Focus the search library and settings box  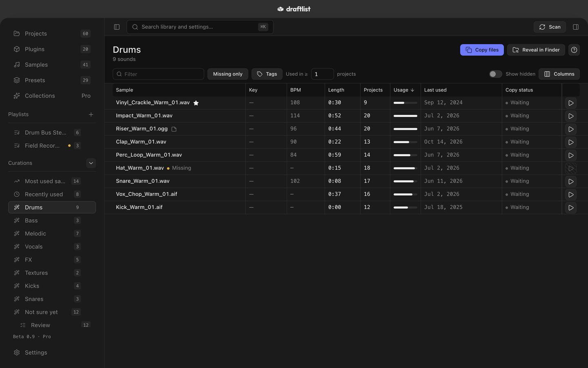[x=200, y=27]
